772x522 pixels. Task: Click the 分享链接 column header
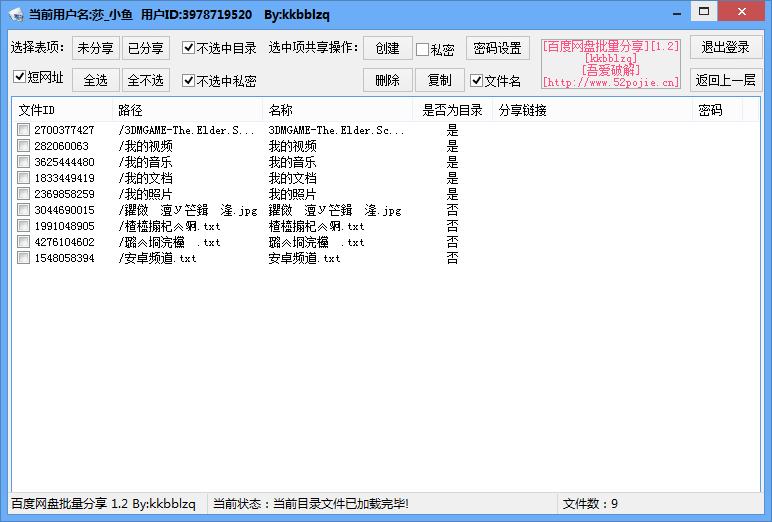click(x=592, y=110)
